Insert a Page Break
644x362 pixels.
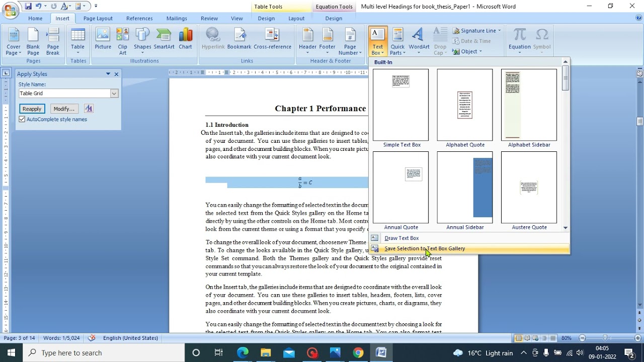coord(53,42)
